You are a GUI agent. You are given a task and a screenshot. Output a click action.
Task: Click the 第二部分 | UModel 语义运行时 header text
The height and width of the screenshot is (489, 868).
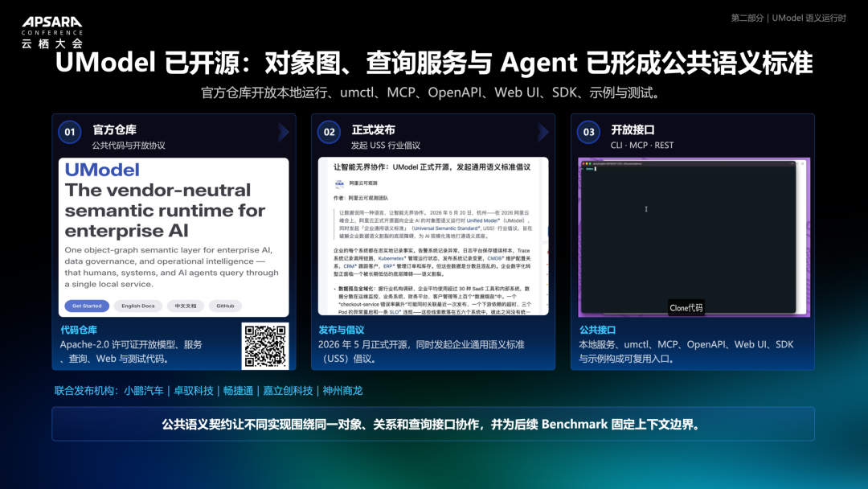click(x=788, y=18)
